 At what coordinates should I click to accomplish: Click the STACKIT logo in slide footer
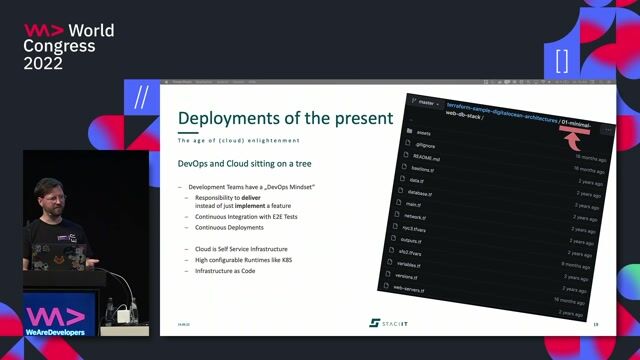(x=388, y=324)
